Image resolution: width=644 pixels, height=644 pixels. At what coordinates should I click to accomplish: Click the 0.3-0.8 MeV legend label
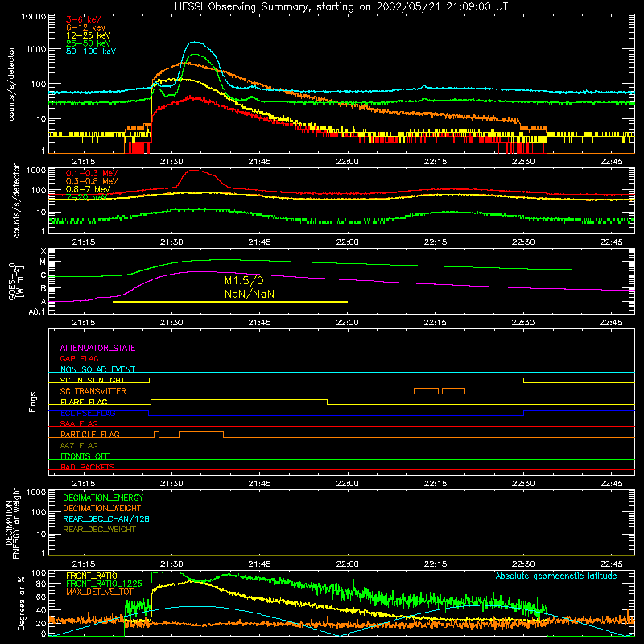point(92,181)
